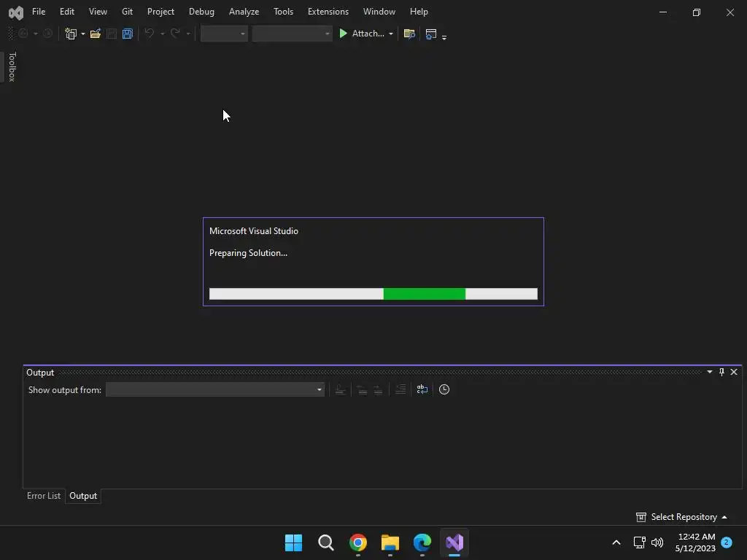Screen dimensions: 747x560
Task: Close the Output panel
Action: (734, 372)
